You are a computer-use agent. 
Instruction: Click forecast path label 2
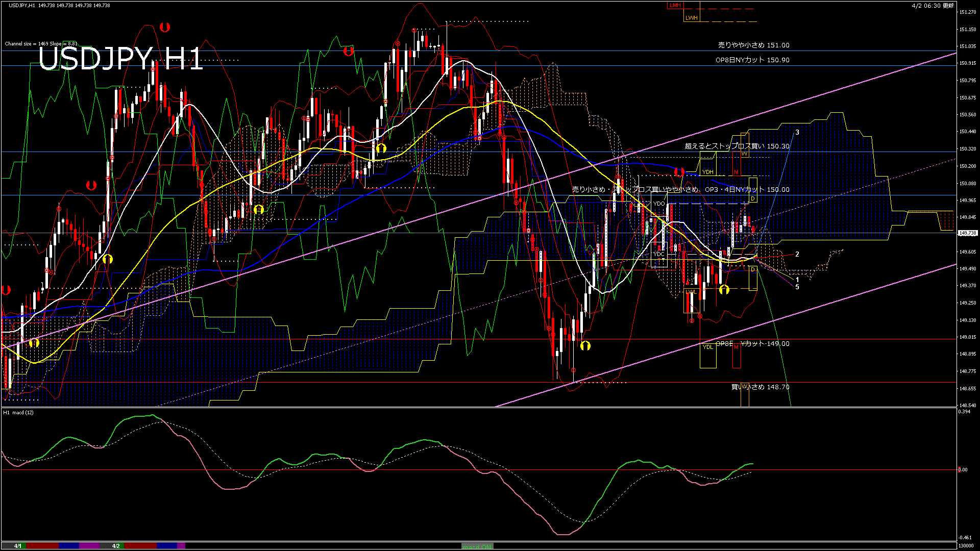pyautogui.click(x=797, y=254)
